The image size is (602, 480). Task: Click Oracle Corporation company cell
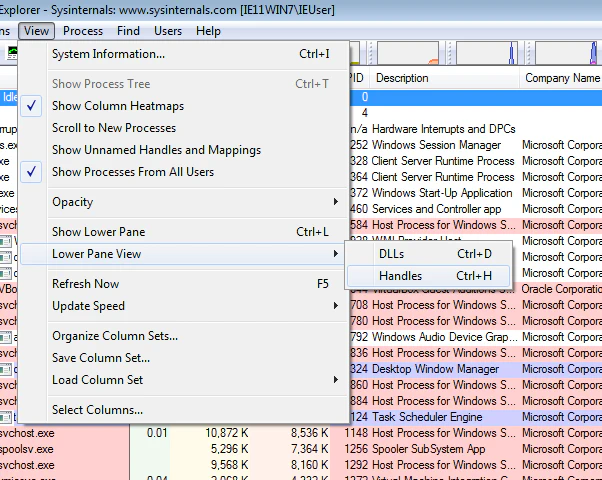pyautogui.click(x=561, y=289)
